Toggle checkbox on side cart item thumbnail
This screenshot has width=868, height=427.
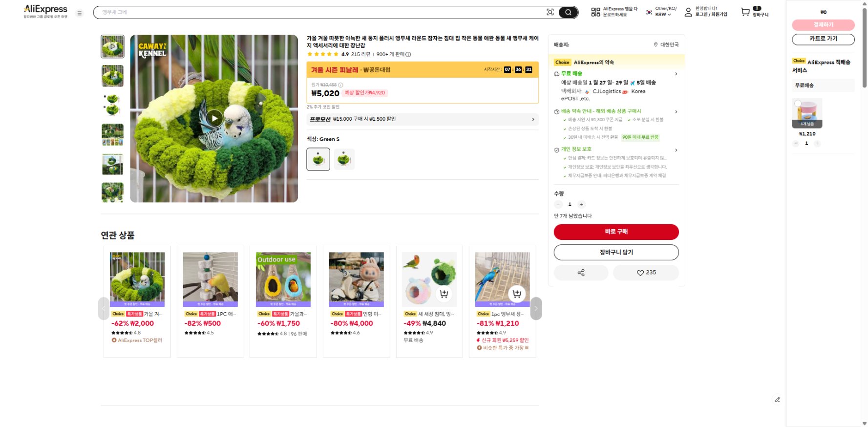tap(798, 103)
